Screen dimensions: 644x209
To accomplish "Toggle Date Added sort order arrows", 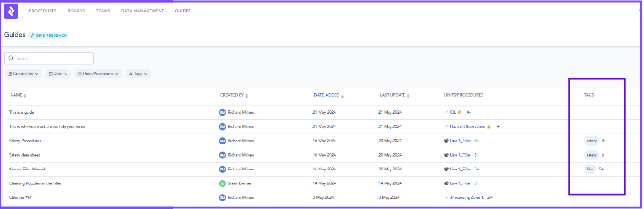I will pos(342,96).
